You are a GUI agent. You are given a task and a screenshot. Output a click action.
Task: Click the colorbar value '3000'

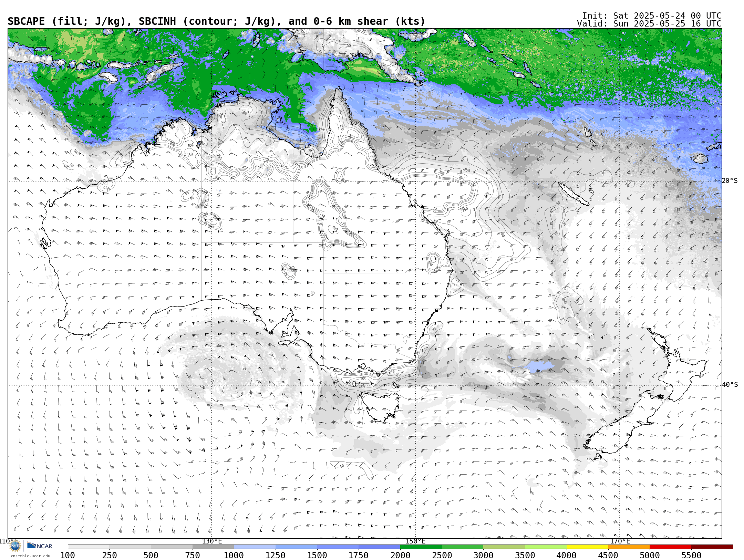tap(483, 555)
